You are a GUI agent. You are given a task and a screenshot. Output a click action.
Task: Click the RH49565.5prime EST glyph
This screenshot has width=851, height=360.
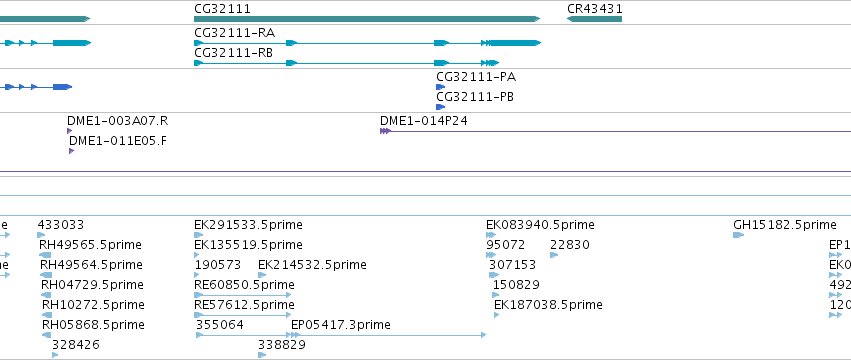click(x=45, y=255)
